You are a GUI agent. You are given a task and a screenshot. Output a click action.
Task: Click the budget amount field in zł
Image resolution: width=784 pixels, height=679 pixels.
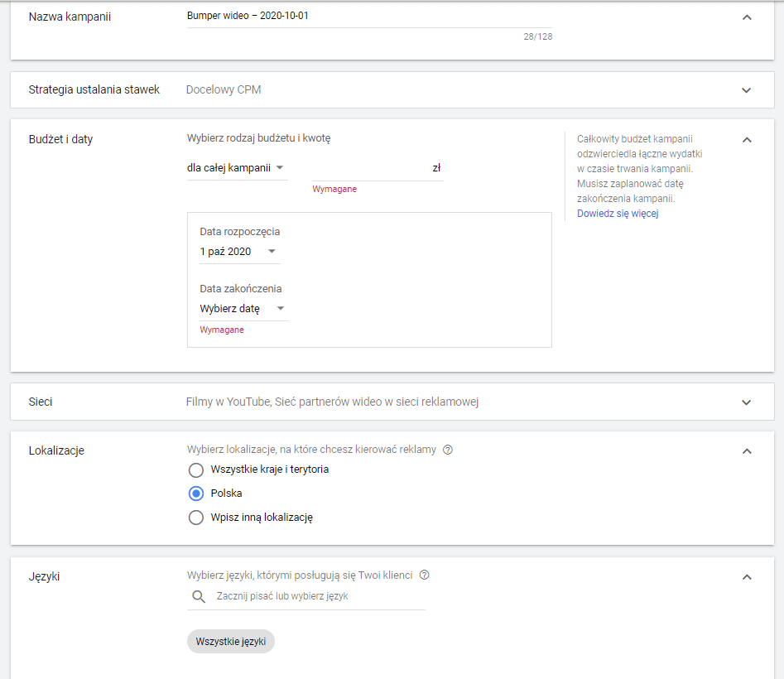(x=369, y=168)
